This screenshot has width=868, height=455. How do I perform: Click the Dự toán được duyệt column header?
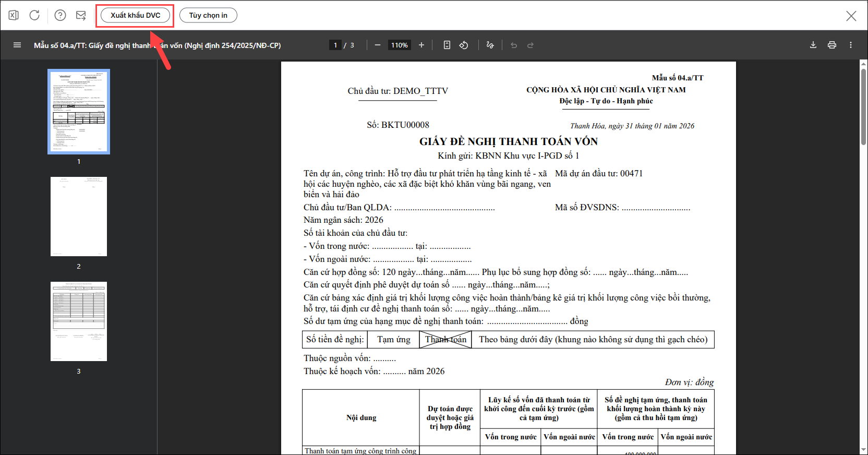450,417
